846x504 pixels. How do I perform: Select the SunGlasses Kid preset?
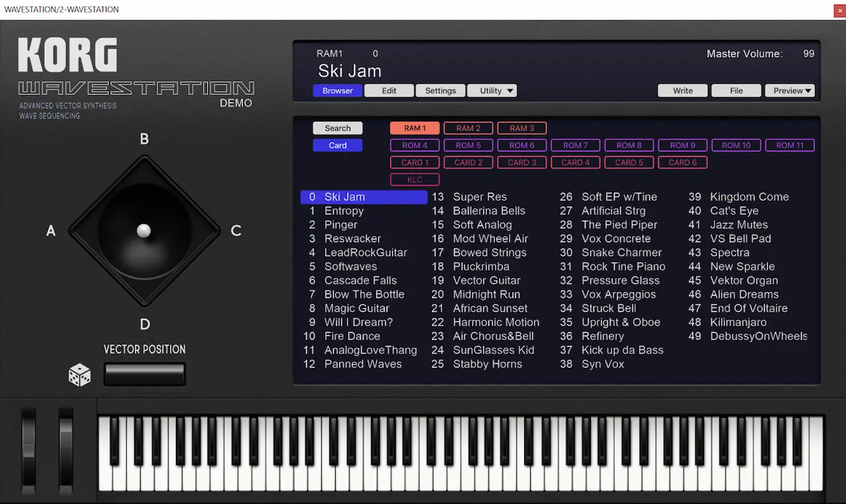tap(492, 349)
